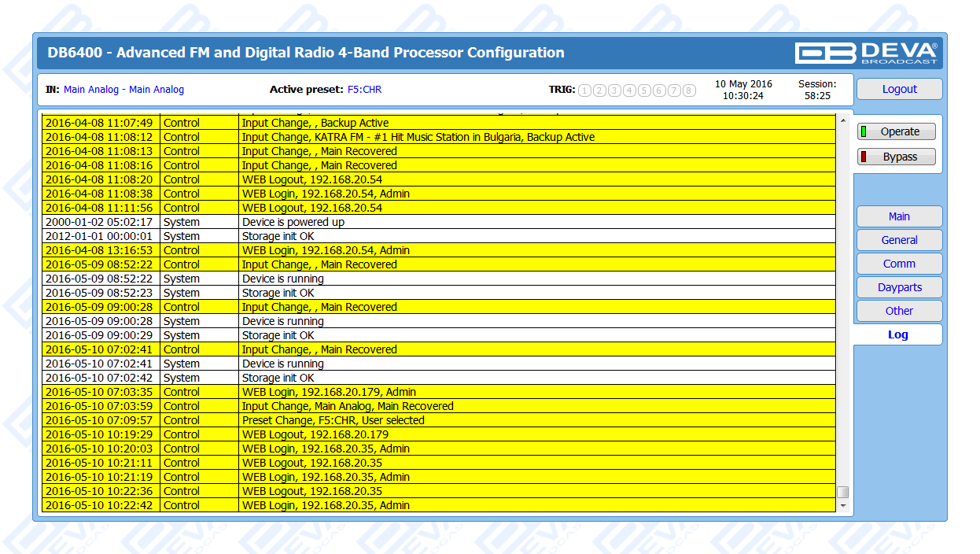Open the Dayparts tab

pyautogui.click(x=899, y=287)
